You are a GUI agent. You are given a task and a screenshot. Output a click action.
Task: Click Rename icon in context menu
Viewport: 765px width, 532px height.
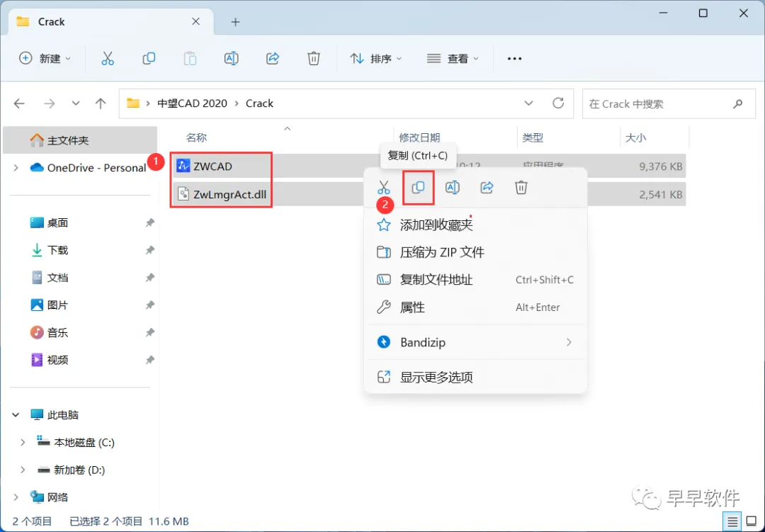pyautogui.click(x=452, y=188)
